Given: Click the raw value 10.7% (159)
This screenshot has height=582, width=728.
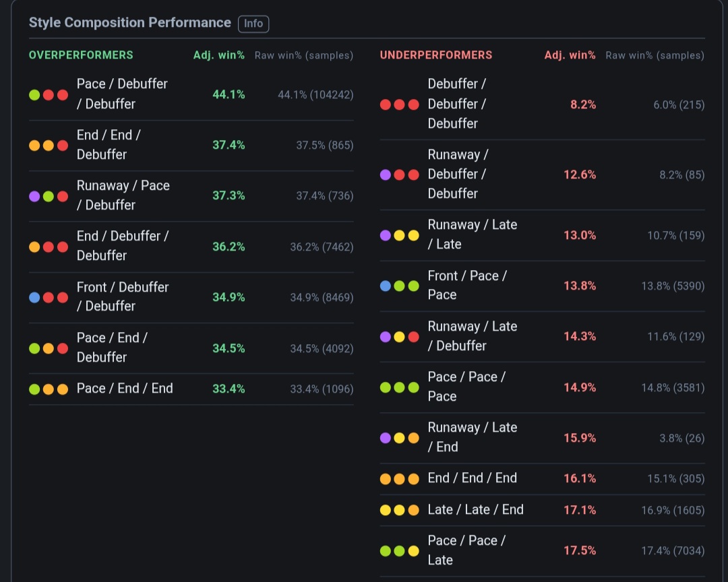Looking at the screenshot, I should coord(676,235).
